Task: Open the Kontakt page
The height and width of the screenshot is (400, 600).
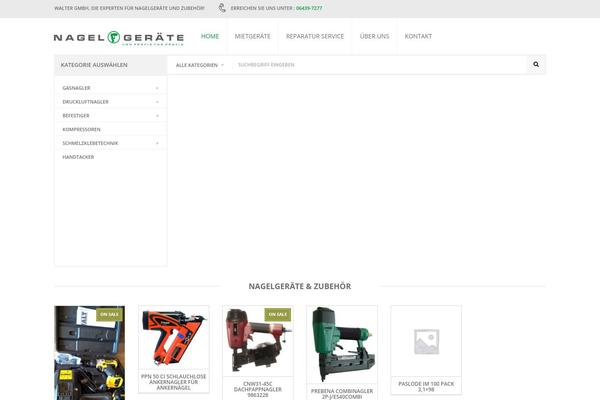Action: 418,36
